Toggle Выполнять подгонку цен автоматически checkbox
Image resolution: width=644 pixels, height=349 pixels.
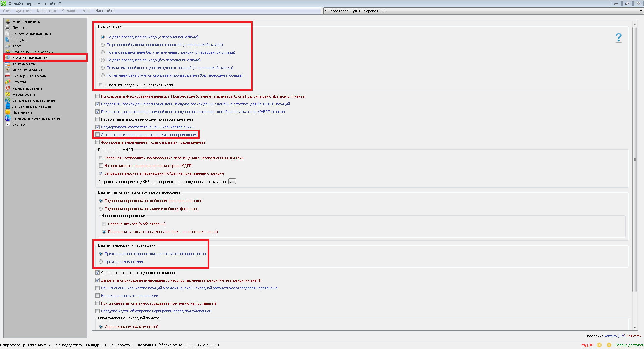(x=101, y=85)
